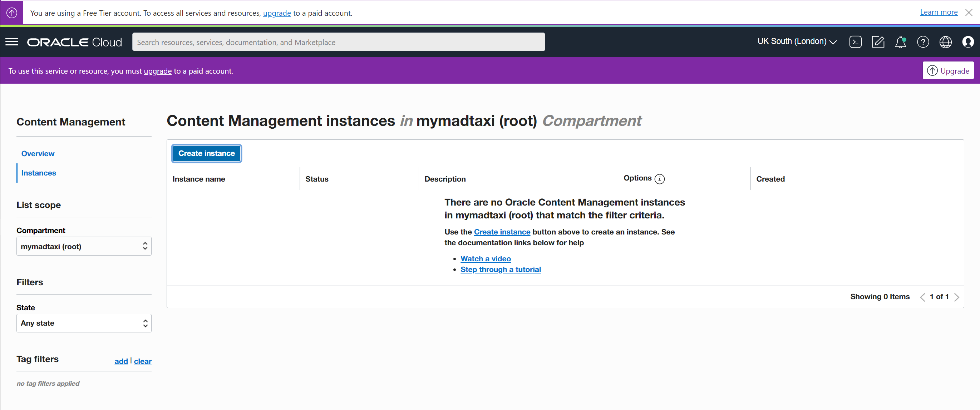Open the Cloud Shell terminal icon
Image resolution: width=980 pixels, height=410 pixels.
(x=855, y=42)
